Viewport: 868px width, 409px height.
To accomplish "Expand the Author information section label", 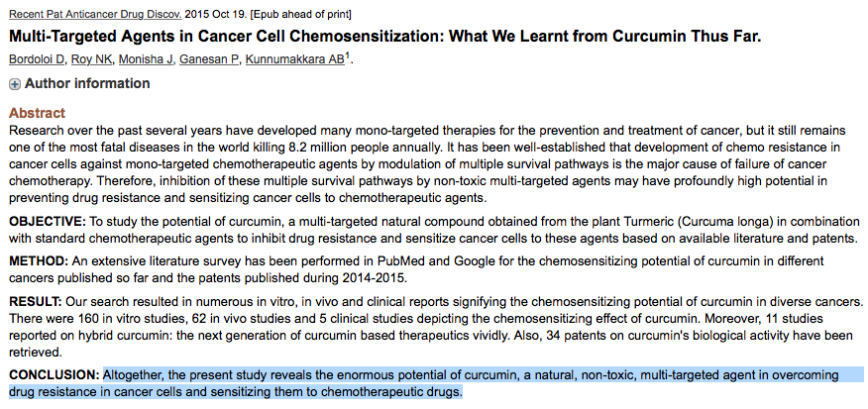I will (87, 83).
